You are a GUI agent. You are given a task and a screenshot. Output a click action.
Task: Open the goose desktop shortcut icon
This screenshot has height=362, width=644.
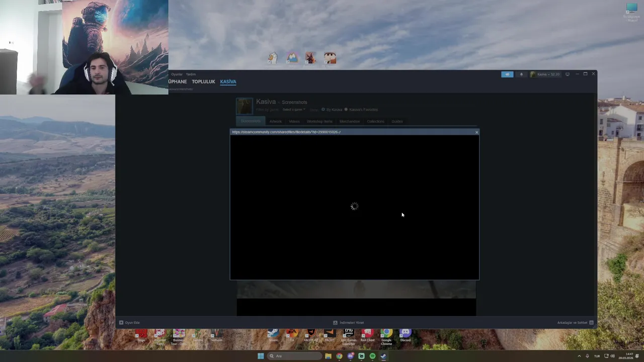(x=273, y=58)
